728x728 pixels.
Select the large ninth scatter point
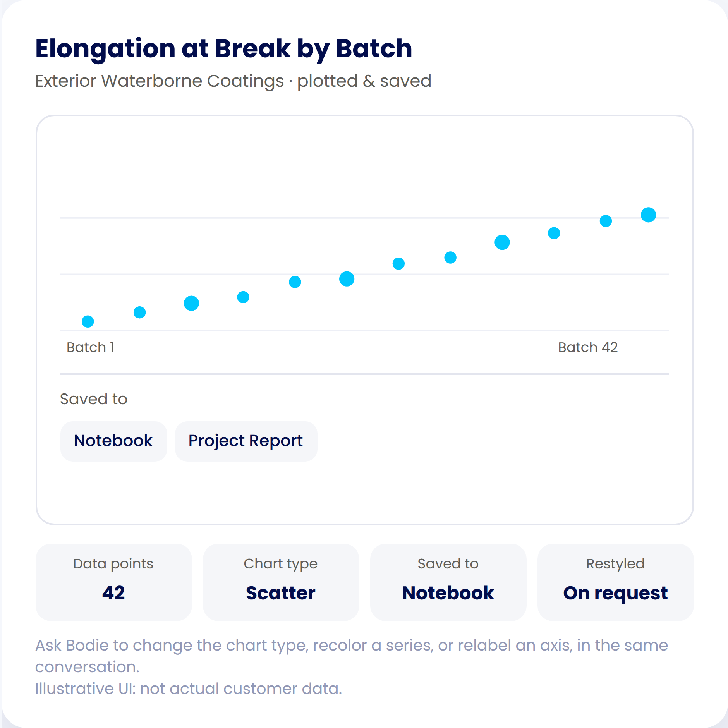tap(502, 242)
